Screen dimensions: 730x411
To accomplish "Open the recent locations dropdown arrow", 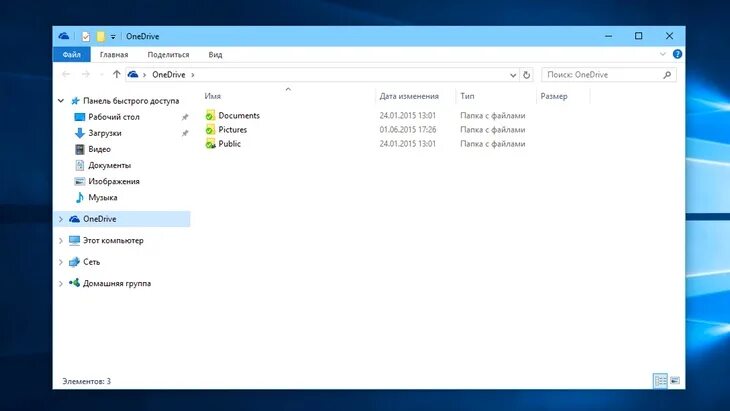I will coord(101,74).
